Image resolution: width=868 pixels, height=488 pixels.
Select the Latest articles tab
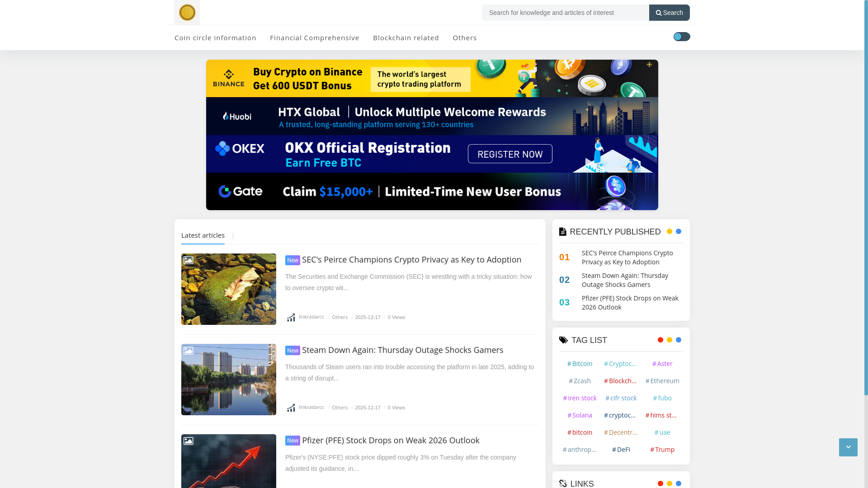point(203,235)
